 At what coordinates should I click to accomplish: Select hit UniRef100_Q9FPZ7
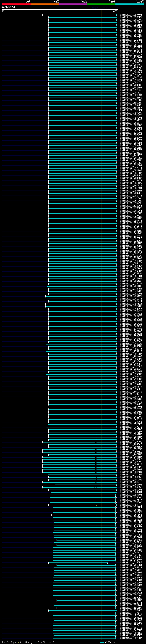tap(131, 321)
